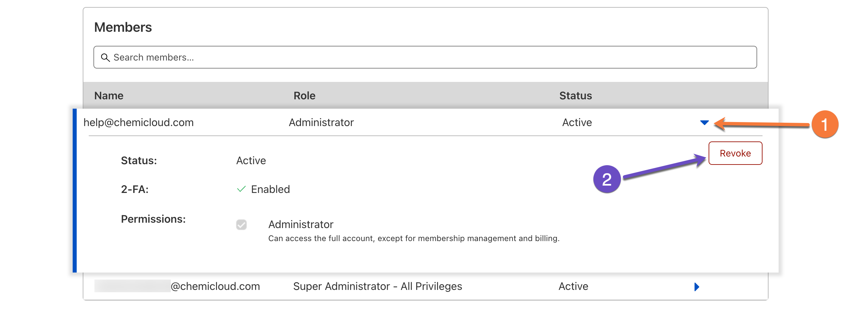Click the orange number 1 annotation badge
The height and width of the screenshot is (319, 868).
point(824,124)
